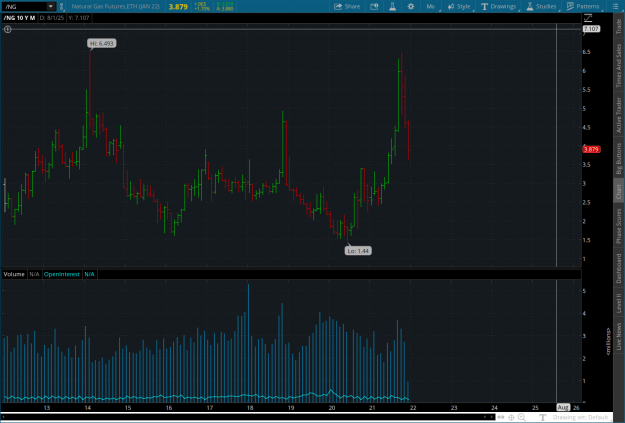
Task: Open the Phase Scores side tab
Action: 619,226
